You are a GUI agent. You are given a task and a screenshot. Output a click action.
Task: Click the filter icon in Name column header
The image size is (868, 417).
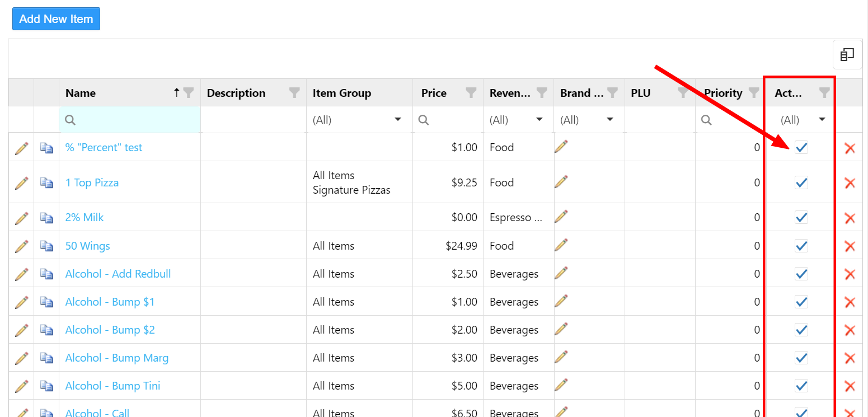point(189,93)
